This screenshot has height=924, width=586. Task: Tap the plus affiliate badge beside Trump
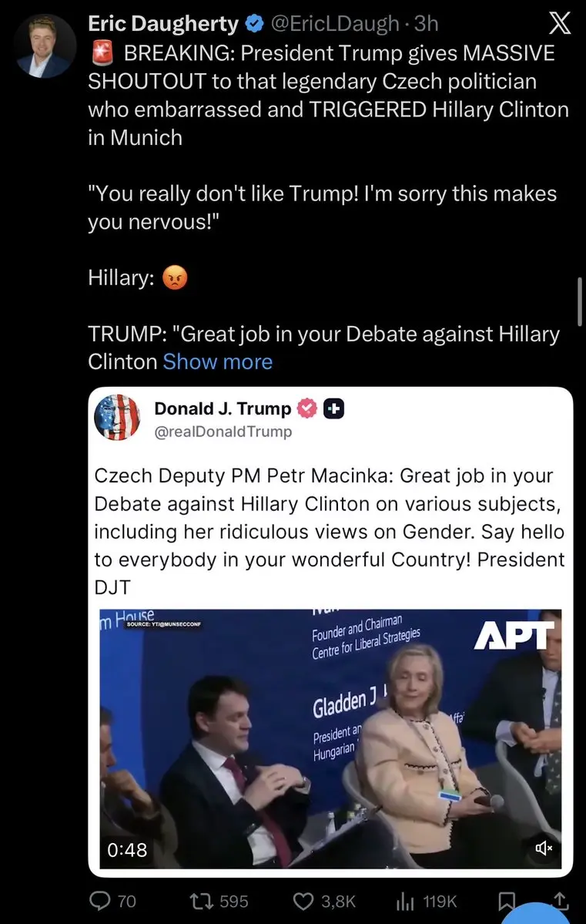(x=334, y=408)
